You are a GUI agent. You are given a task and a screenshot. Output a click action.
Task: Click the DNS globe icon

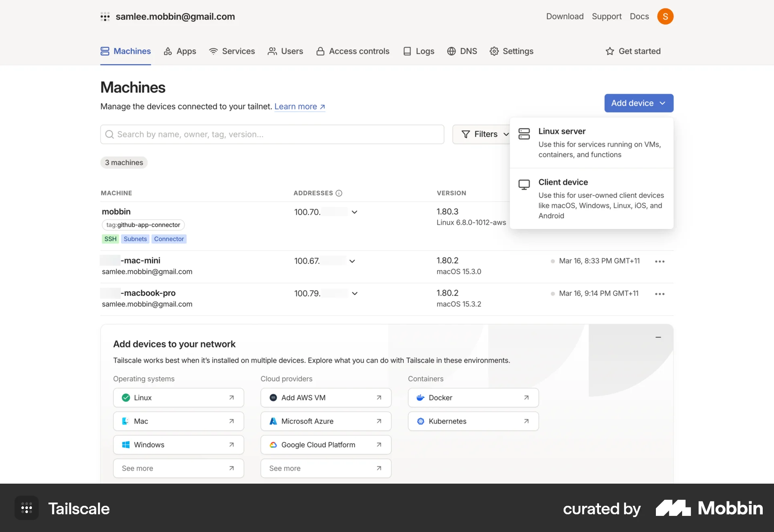coord(451,51)
